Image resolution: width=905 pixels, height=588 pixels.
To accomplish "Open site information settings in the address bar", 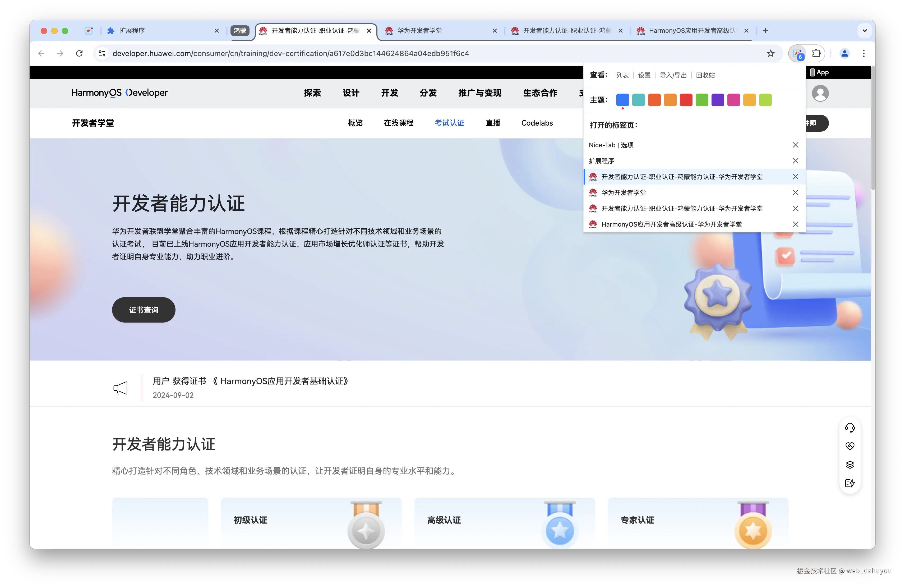I will (x=101, y=54).
